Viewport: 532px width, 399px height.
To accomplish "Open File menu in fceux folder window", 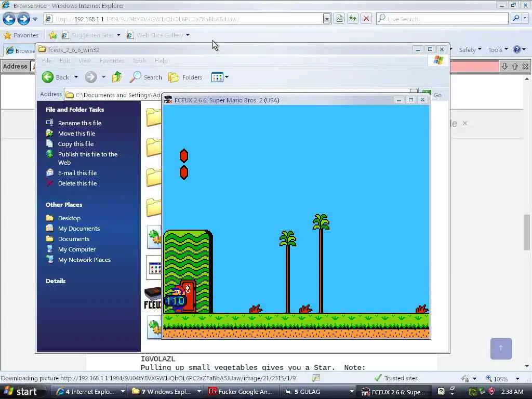I will point(46,61).
